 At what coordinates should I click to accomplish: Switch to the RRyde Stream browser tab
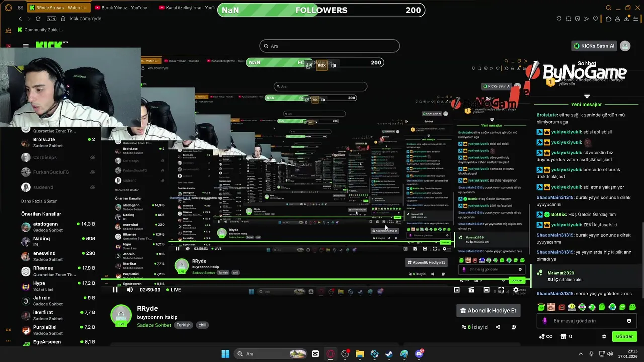coord(58,8)
